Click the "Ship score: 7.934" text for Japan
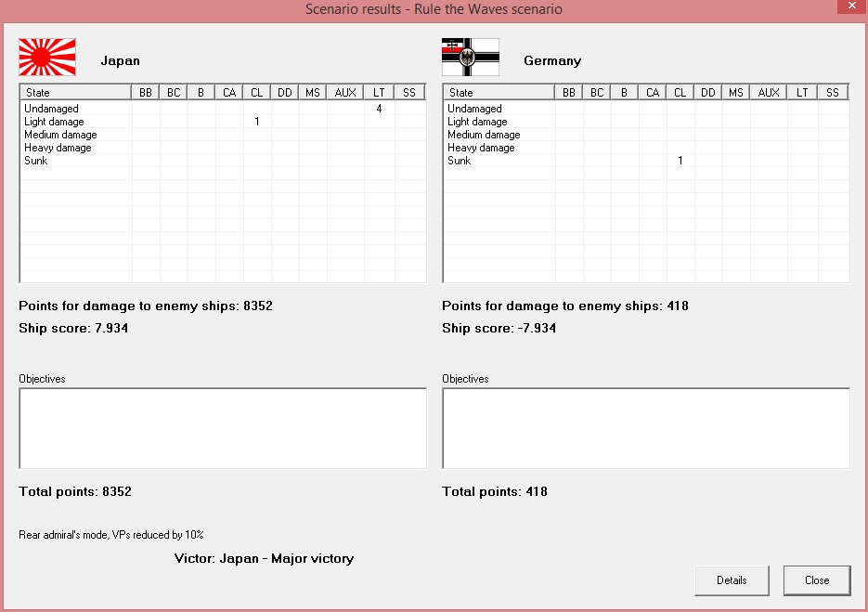 tap(73, 329)
